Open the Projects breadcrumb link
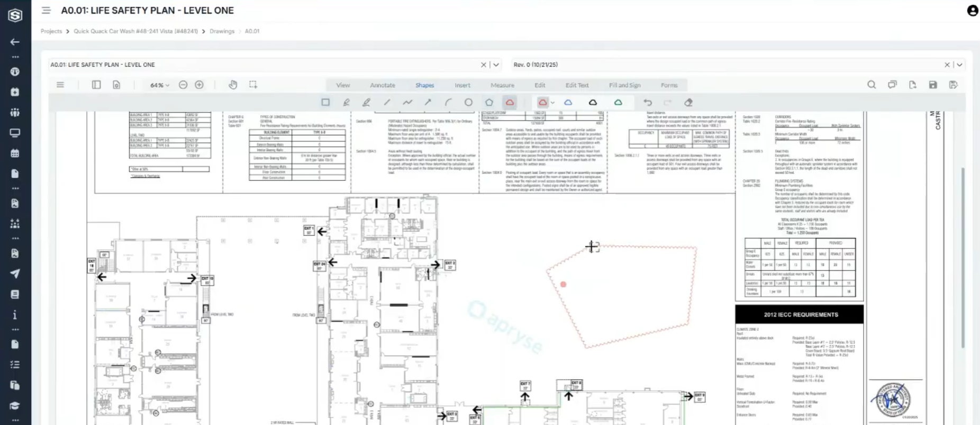Image resolution: width=980 pixels, height=425 pixels. point(51,31)
